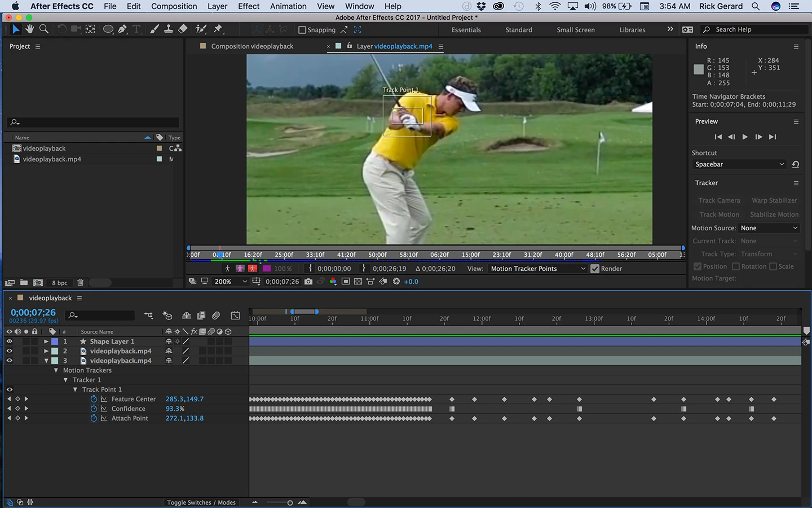Select the Type text tool
The width and height of the screenshot is (812, 508).
click(136, 29)
